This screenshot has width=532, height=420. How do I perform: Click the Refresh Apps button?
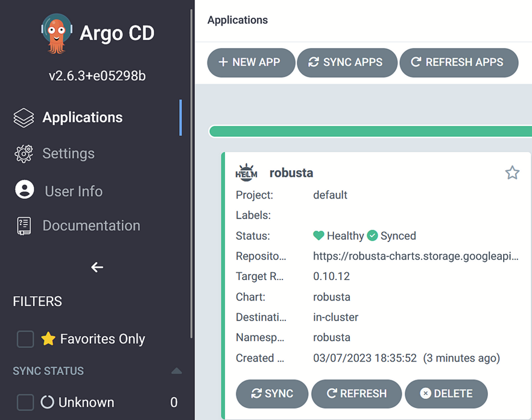[x=458, y=63]
